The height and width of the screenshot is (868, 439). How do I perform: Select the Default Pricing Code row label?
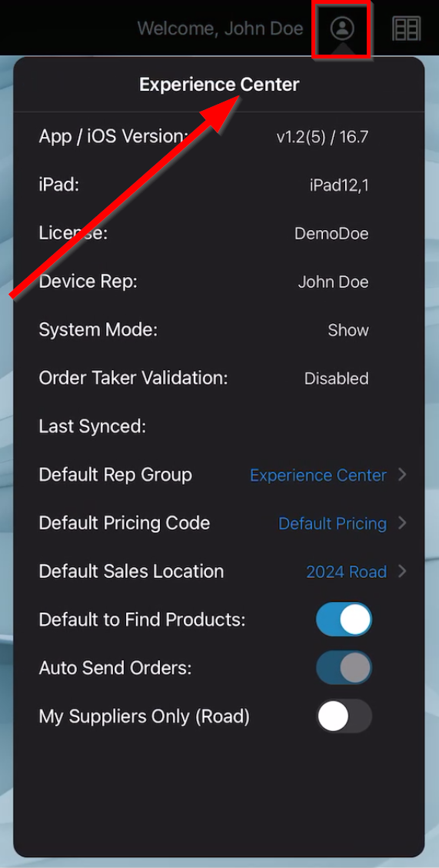click(125, 523)
